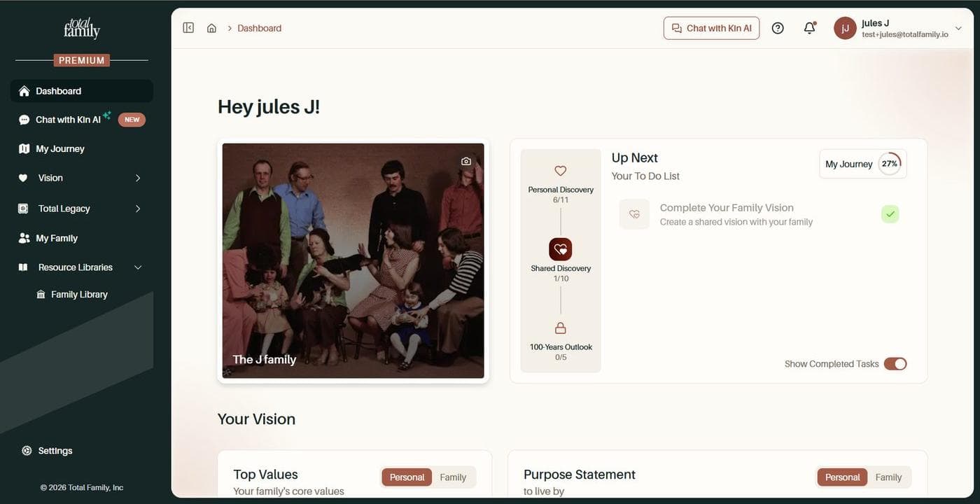The width and height of the screenshot is (980, 504).
Task: Select Family in Top Values toggle
Action: click(453, 477)
